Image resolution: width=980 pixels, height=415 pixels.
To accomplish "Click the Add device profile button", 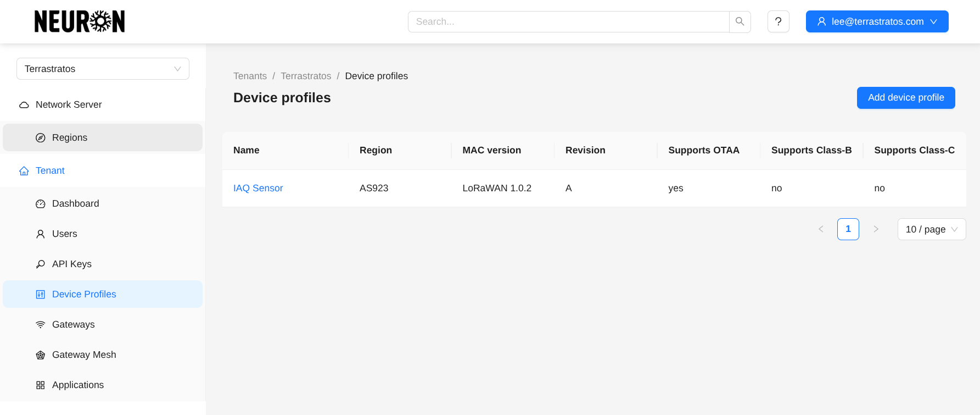I will [905, 98].
